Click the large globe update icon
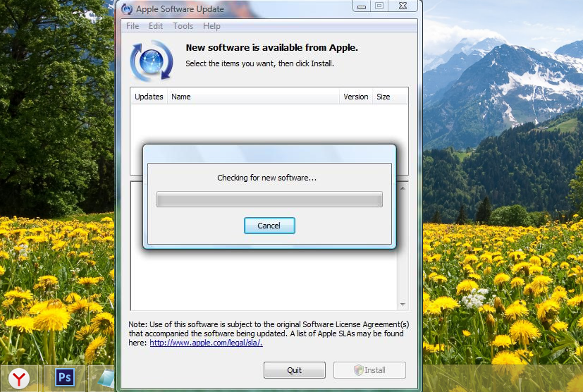 pos(151,61)
